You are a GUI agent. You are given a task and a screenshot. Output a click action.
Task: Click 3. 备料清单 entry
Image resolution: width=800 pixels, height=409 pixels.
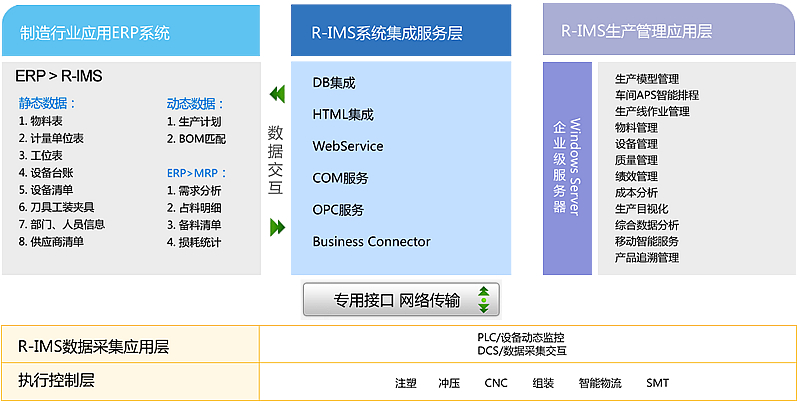(x=194, y=225)
